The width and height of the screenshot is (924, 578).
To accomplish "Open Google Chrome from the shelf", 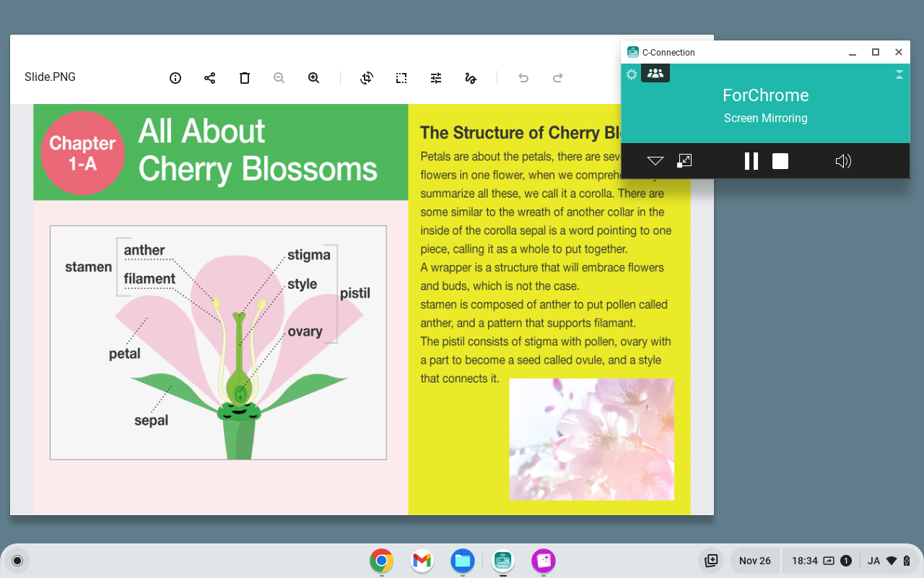I will (381, 561).
